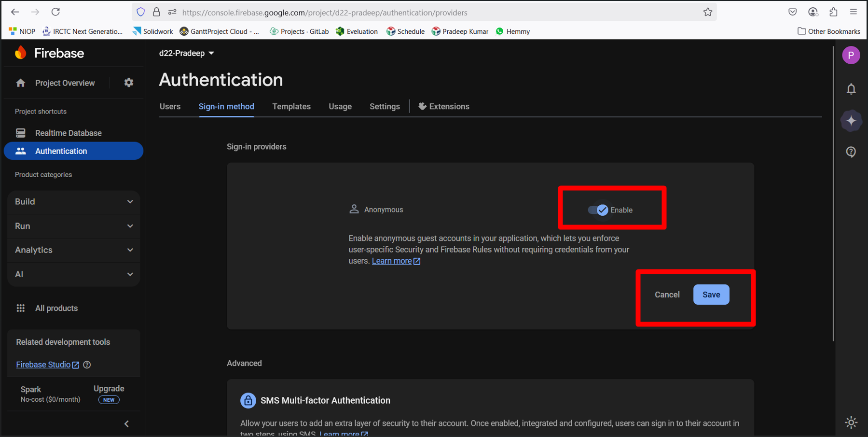Open the Projects GitLab bookmark
The height and width of the screenshot is (437, 868).
click(x=299, y=31)
